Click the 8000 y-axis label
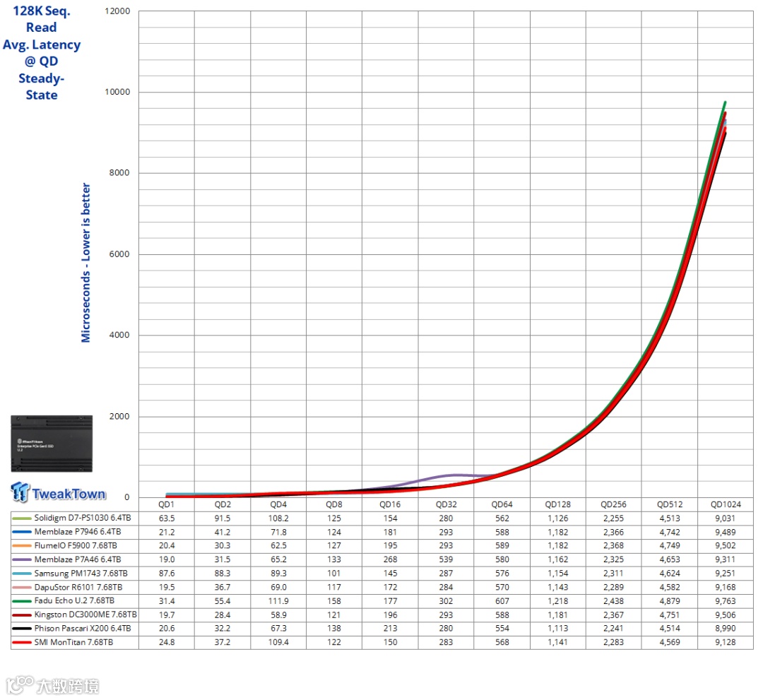Viewport: 763px width, 700px height. 119,172
